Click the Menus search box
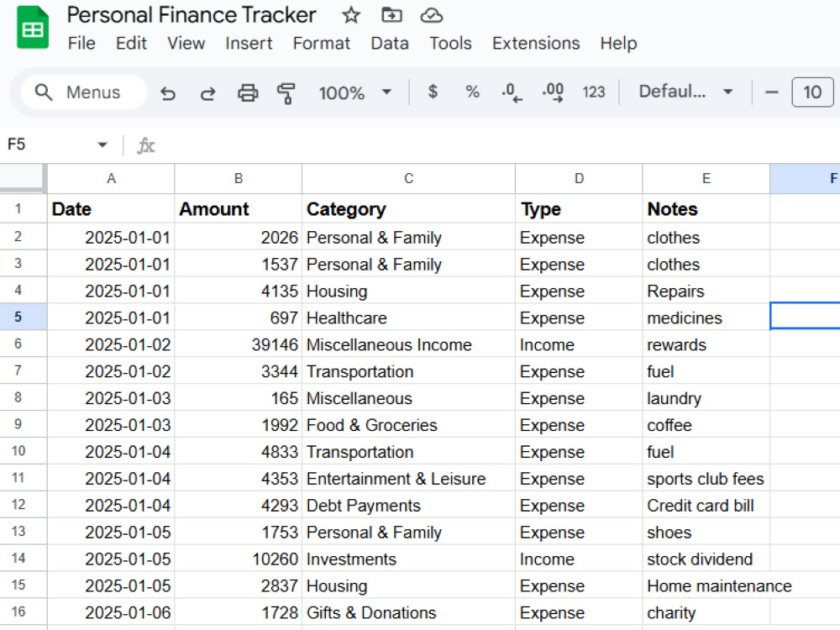840x630 pixels. pos(84,92)
